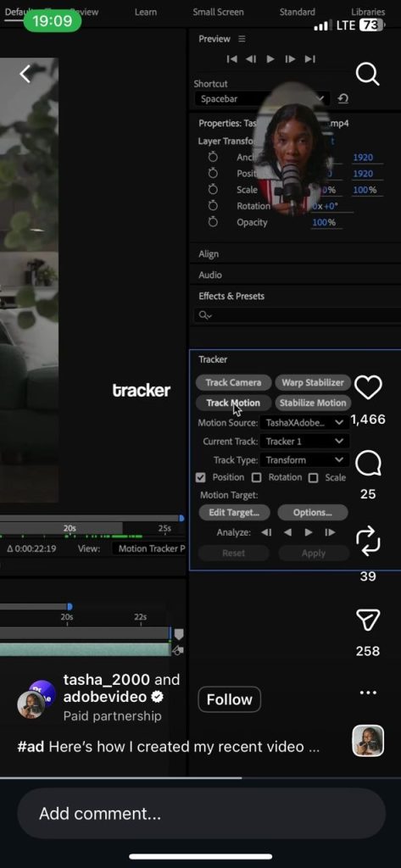Viewport: 401px width, 868px height.
Task: Click Stabilize Motion button
Action: pos(312,403)
